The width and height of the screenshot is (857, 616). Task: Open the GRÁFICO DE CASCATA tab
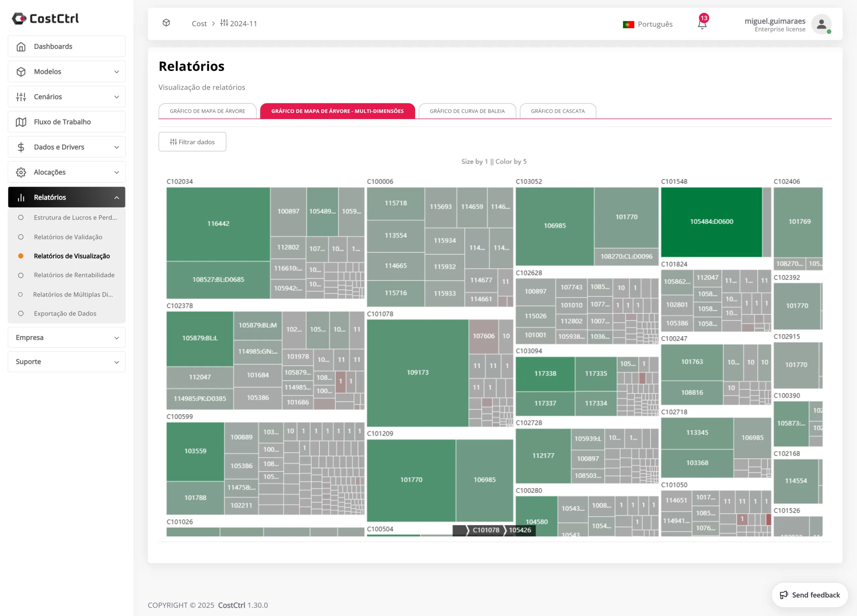(558, 111)
